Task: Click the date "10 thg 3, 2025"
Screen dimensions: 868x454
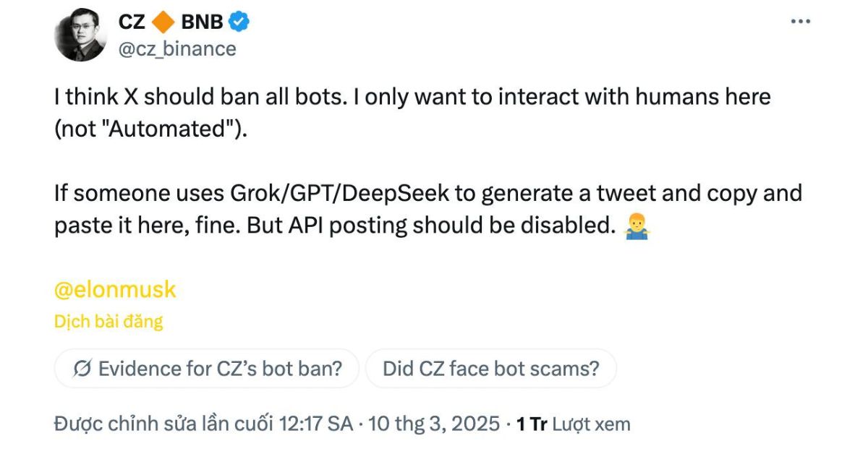Action: pos(434,424)
